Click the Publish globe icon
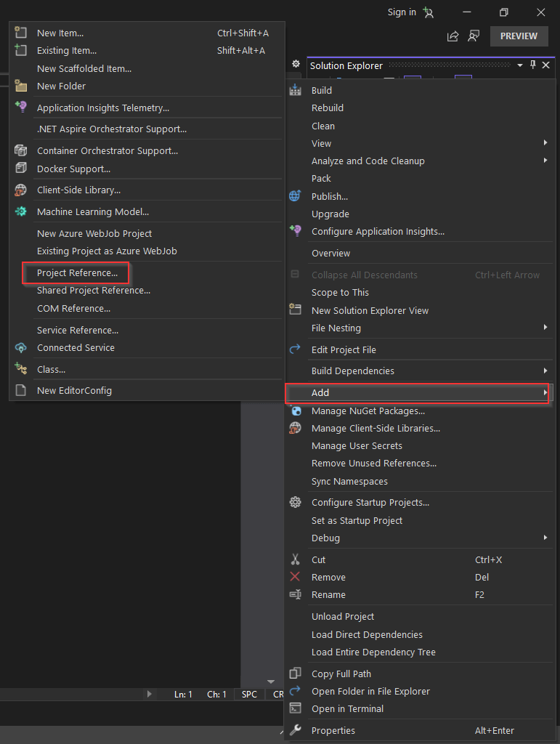Image resolution: width=560 pixels, height=744 pixels. point(295,196)
